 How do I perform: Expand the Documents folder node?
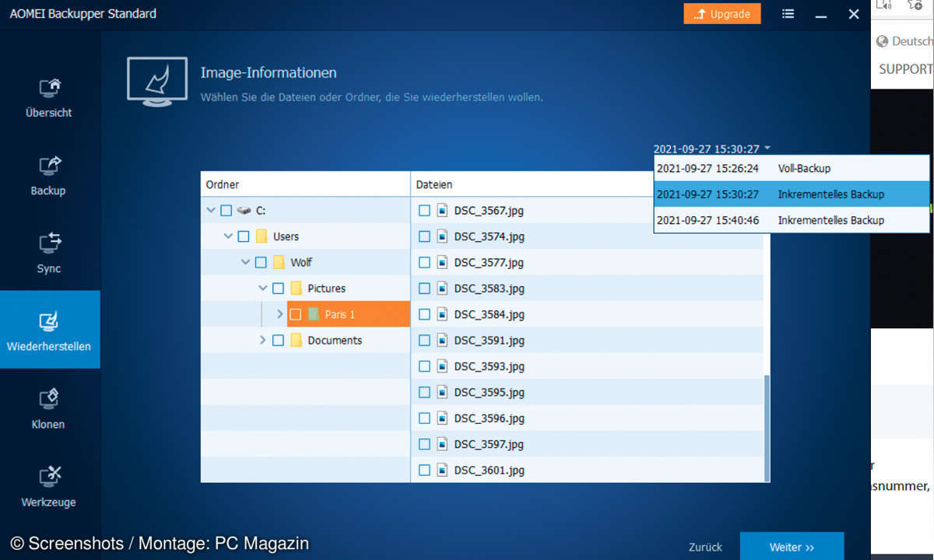coord(263,341)
